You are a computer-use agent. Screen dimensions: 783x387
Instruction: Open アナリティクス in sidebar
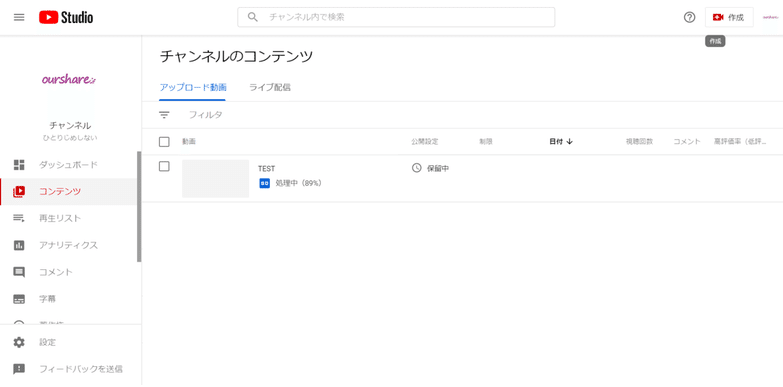(69, 245)
